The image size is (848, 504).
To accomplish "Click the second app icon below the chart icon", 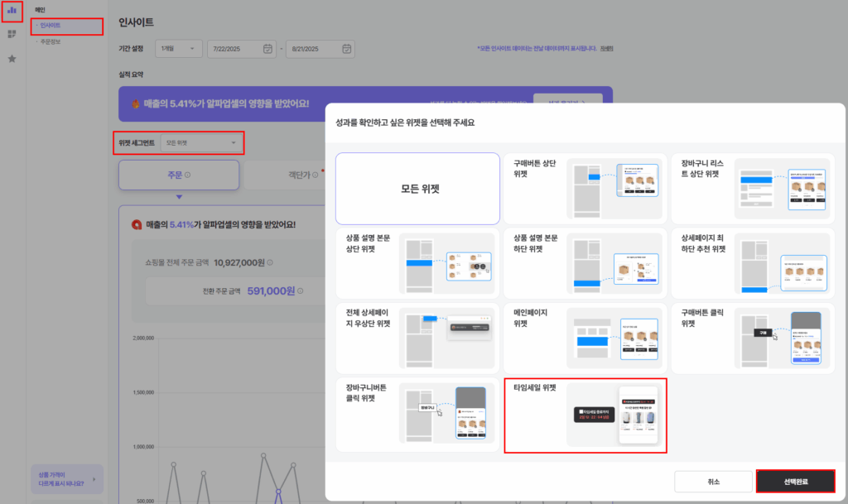I will point(11,33).
